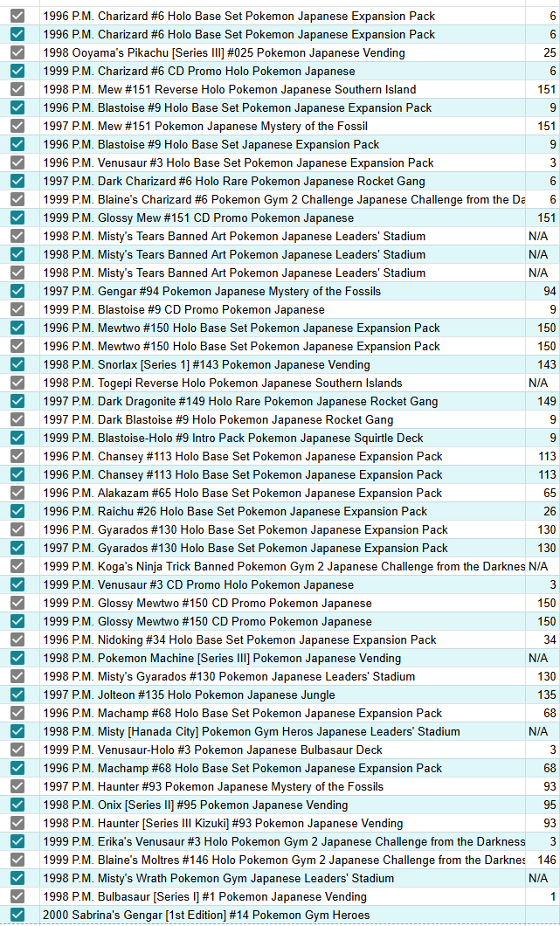Screen dimensions: 560x926
Task: Toggle the Raichu #26 Holo Base Set checkbox
Action: click(17, 511)
